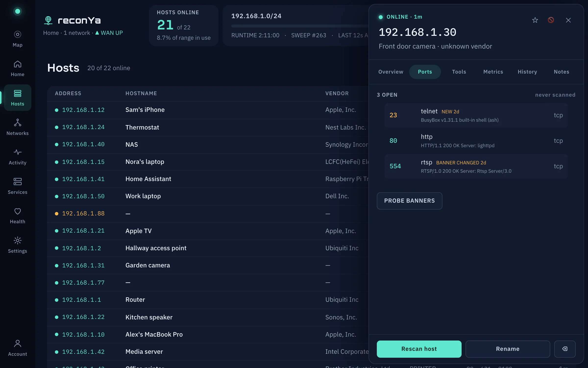
Task: Open the Tools tab
Action: point(459,72)
